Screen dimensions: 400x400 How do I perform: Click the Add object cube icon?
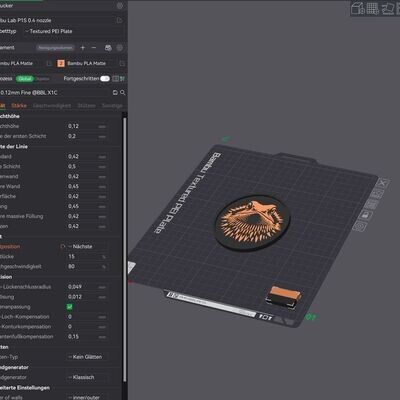click(358, 8)
